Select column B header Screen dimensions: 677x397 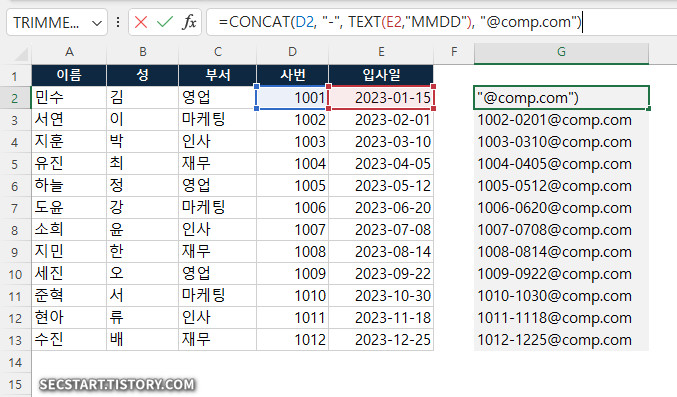142,52
